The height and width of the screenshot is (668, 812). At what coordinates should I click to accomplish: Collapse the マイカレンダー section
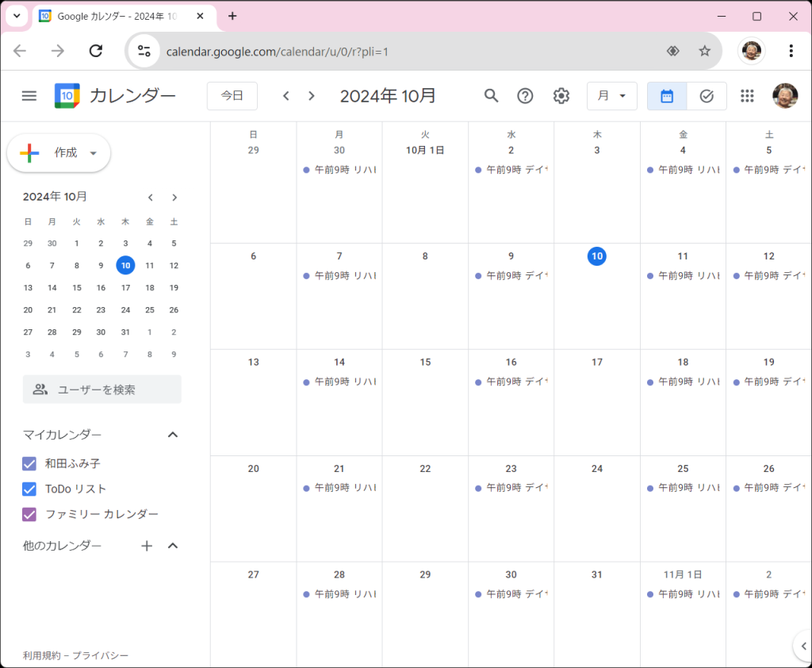pyautogui.click(x=173, y=435)
